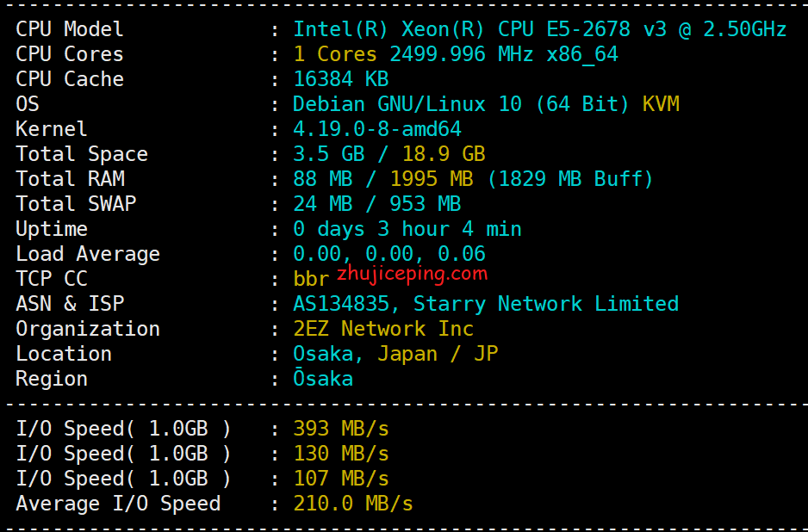Click the '24 MB / 953 MB' swap value
Screen dimensions: 808x532
click(376, 204)
